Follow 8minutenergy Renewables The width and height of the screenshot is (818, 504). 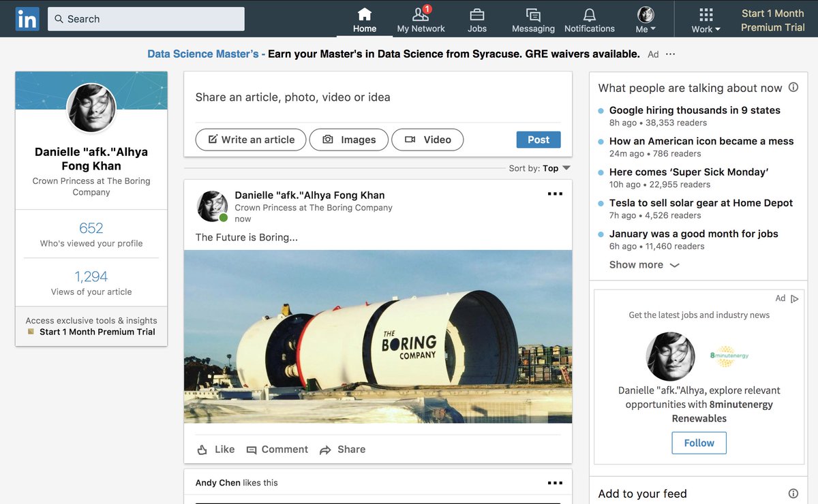click(699, 443)
